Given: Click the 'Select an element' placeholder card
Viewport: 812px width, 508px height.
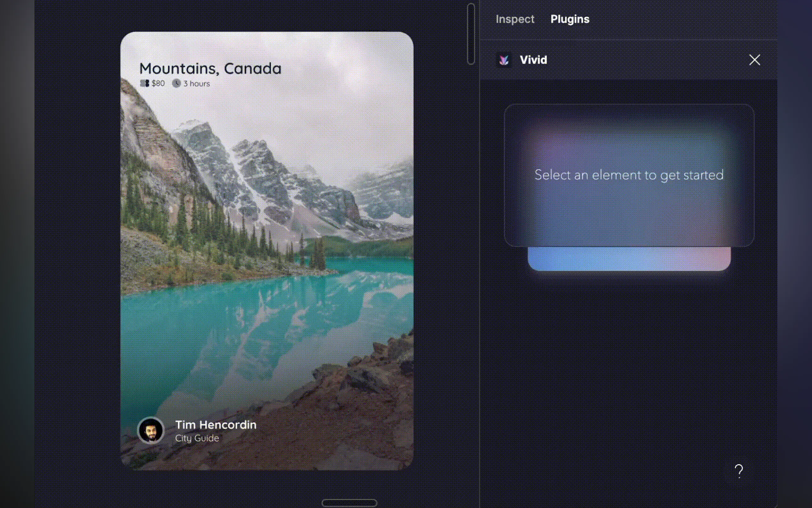Looking at the screenshot, I should 629,175.
